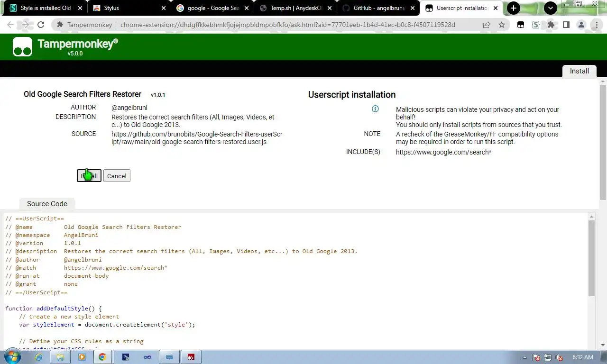Click the muted volume tray icon

pyautogui.click(x=559, y=357)
